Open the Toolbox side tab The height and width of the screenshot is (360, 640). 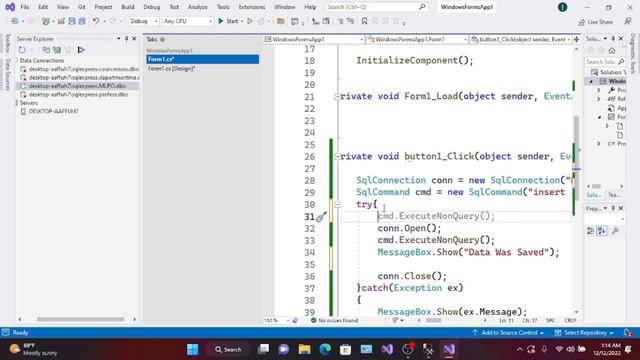(x=8, y=44)
